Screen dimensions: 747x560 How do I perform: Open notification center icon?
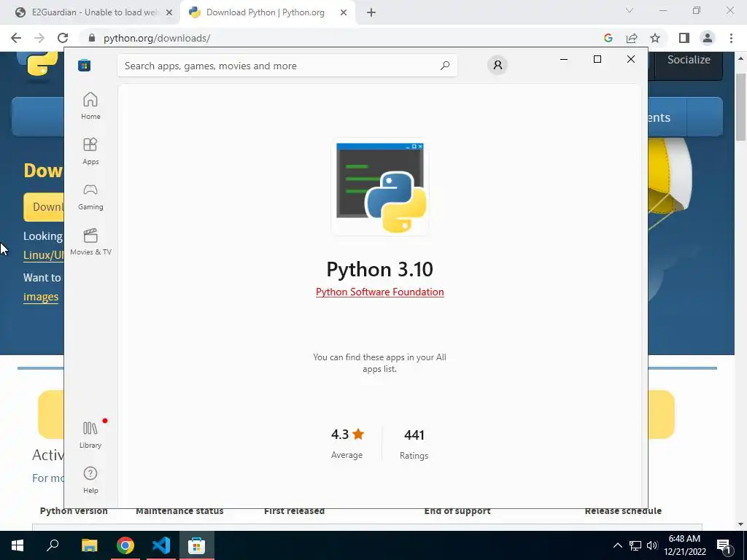724,545
